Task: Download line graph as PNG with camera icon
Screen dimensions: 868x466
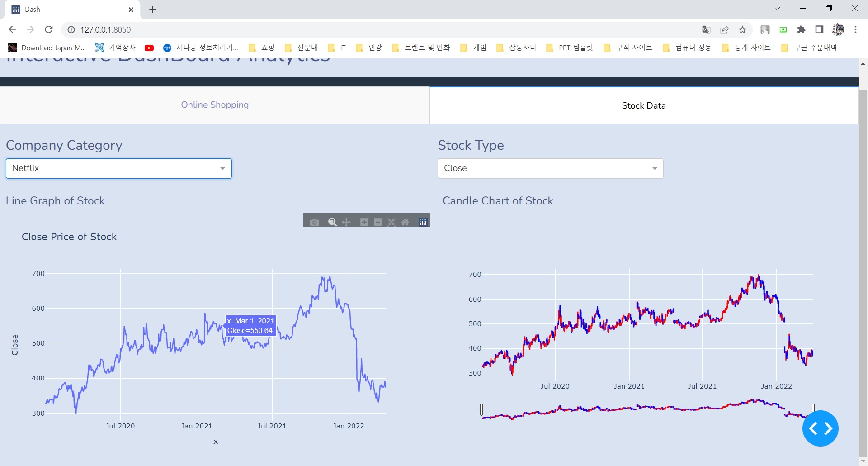Action: click(x=315, y=222)
